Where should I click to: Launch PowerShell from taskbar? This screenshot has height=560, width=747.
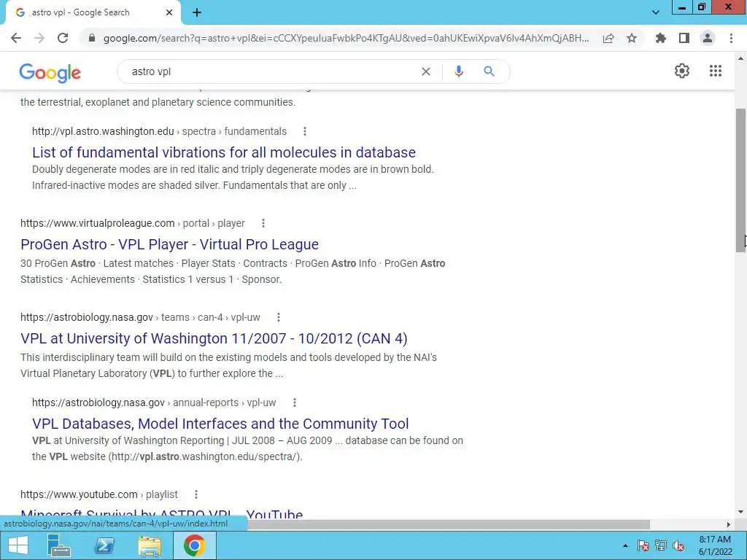click(x=104, y=545)
